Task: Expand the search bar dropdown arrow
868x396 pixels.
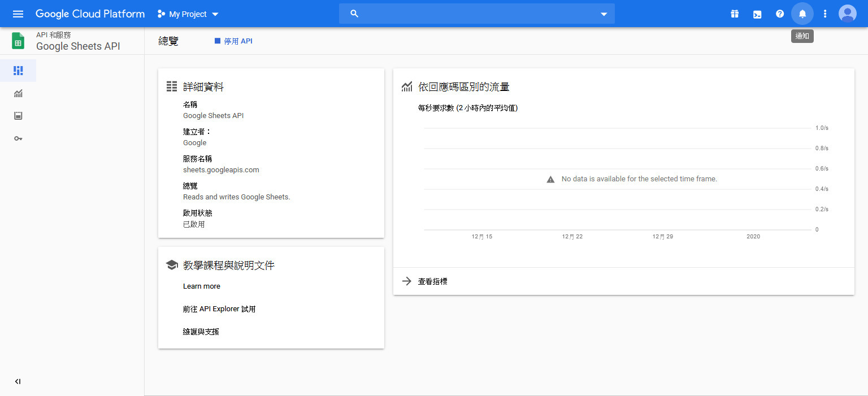Action: 604,14
